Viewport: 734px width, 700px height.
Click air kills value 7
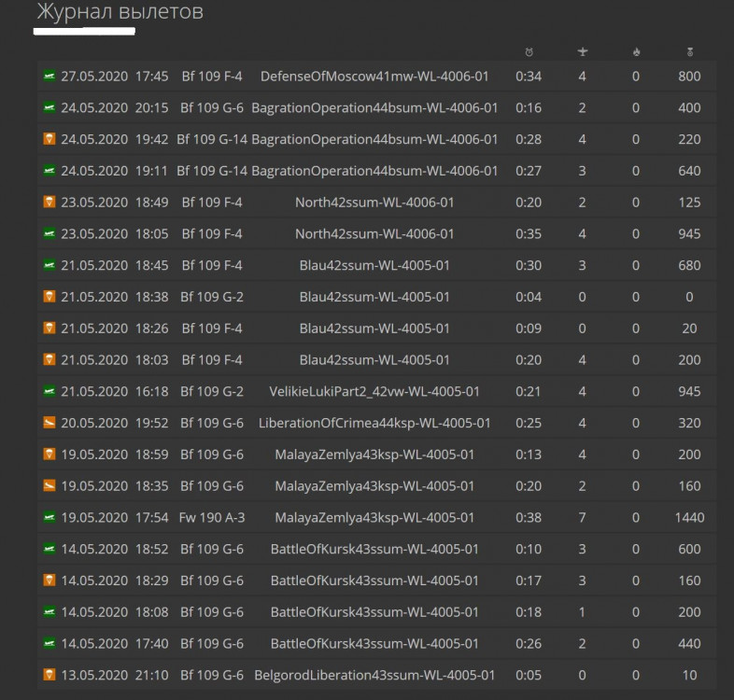(583, 517)
